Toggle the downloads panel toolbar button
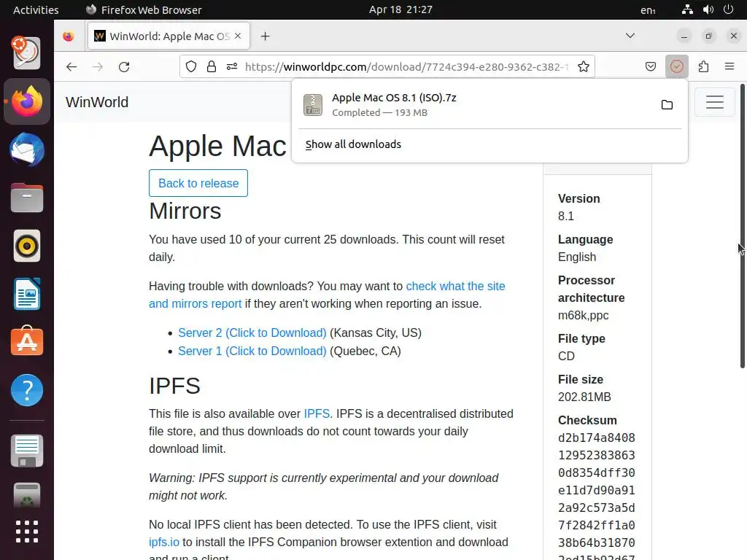The height and width of the screenshot is (560, 747). [x=677, y=66]
